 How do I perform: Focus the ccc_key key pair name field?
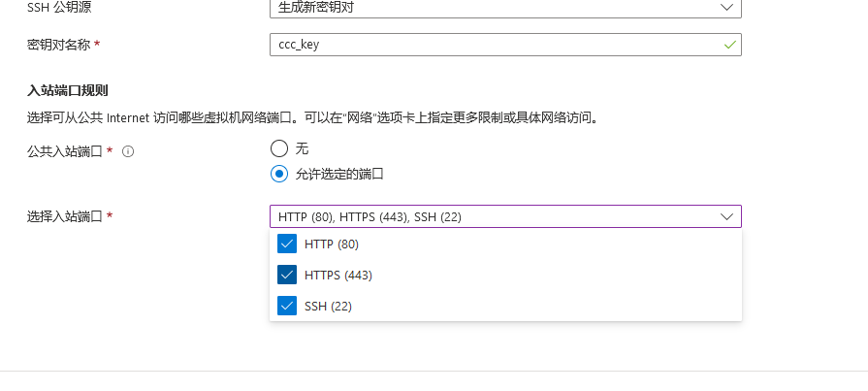[x=495, y=45]
